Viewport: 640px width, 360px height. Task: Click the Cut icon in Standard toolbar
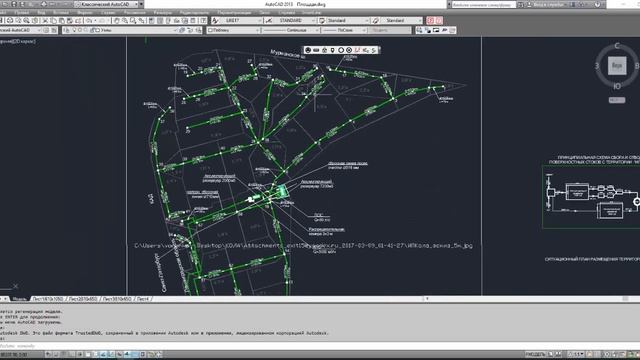[45, 20]
